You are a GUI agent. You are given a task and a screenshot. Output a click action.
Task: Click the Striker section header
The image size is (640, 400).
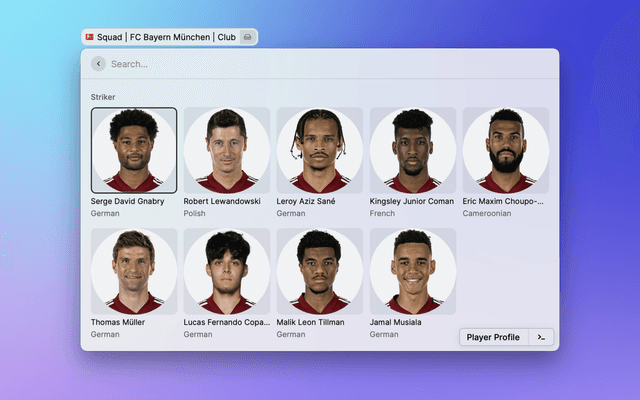(103, 97)
